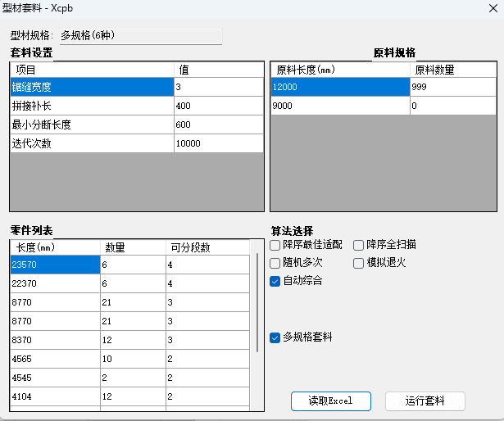Select the part length 23570 cell
This screenshot has width=504, height=421.
point(55,265)
